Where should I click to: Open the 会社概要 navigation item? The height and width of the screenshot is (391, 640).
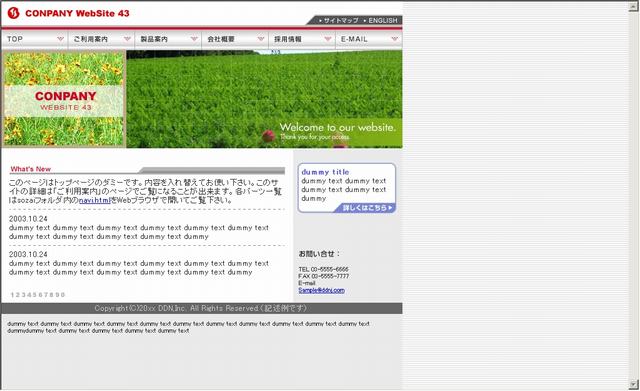(x=235, y=39)
